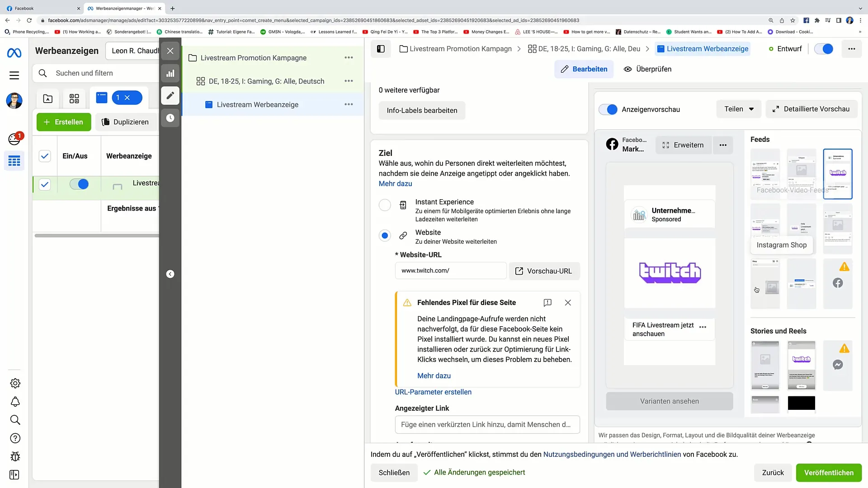Click the Bearbeiten edit pencil icon

(x=565, y=69)
